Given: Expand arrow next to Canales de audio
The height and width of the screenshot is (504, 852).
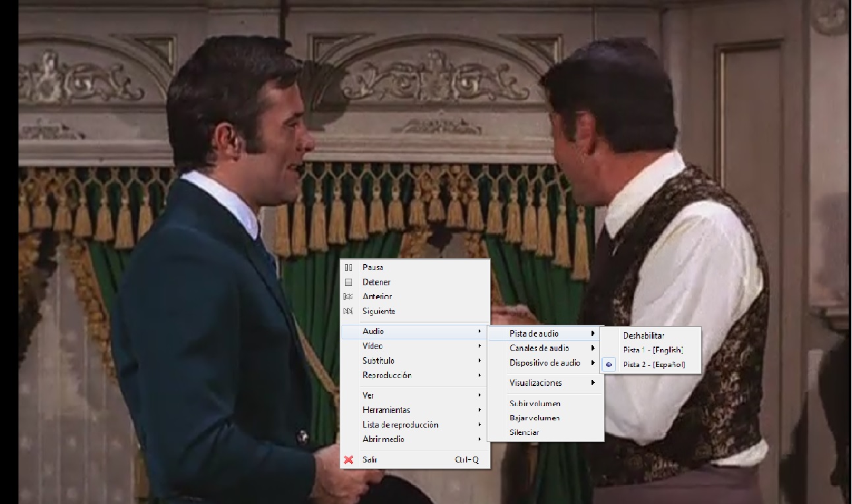Looking at the screenshot, I should [593, 348].
